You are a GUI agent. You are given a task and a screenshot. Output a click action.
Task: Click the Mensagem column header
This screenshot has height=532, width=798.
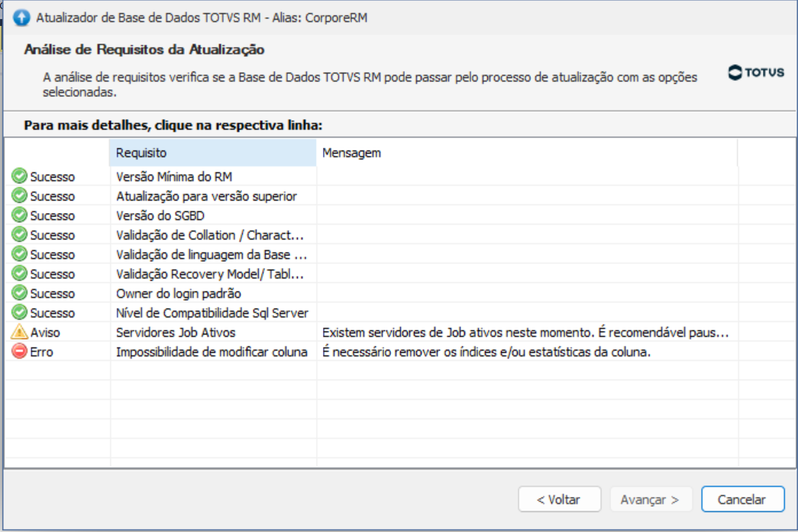(x=527, y=153)
